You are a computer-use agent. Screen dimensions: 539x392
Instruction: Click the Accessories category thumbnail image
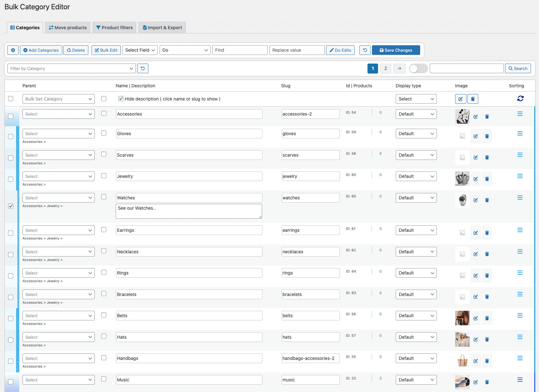tap(462, 116)
